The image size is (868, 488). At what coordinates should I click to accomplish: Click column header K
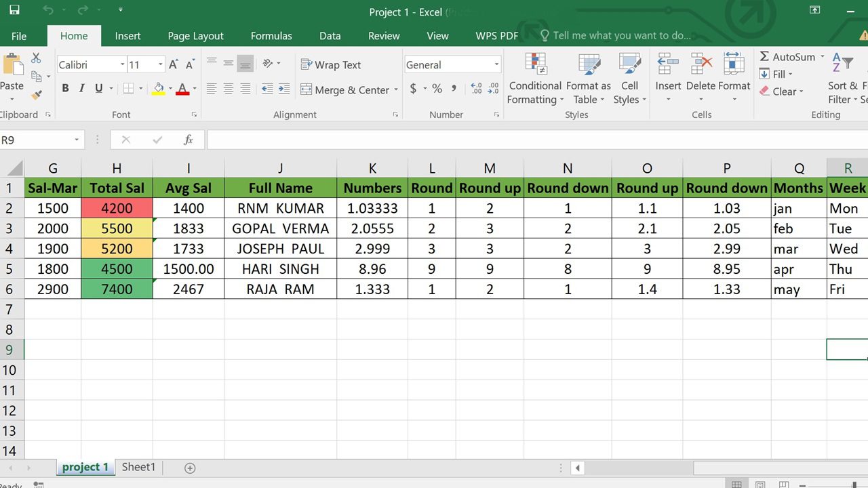[372, 169]
